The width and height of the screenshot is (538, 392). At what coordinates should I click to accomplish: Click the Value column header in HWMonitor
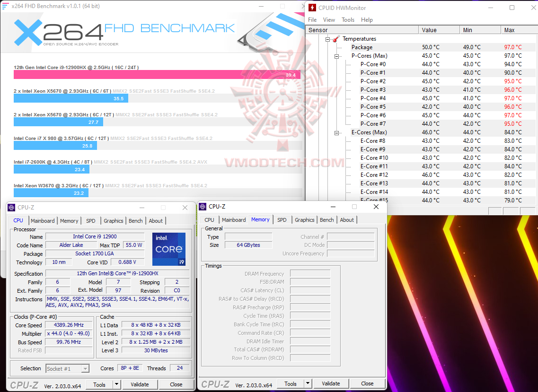(439, 30)
